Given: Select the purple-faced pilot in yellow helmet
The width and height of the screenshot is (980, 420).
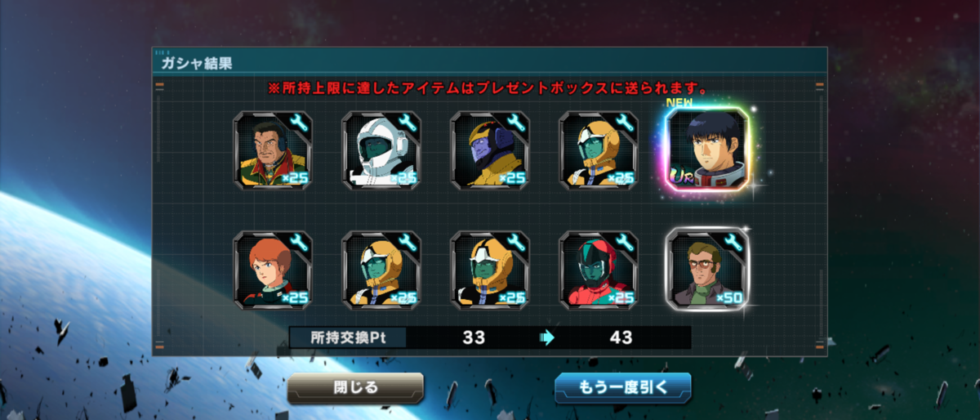Looking at the screenshot, I should click(490, 150).
